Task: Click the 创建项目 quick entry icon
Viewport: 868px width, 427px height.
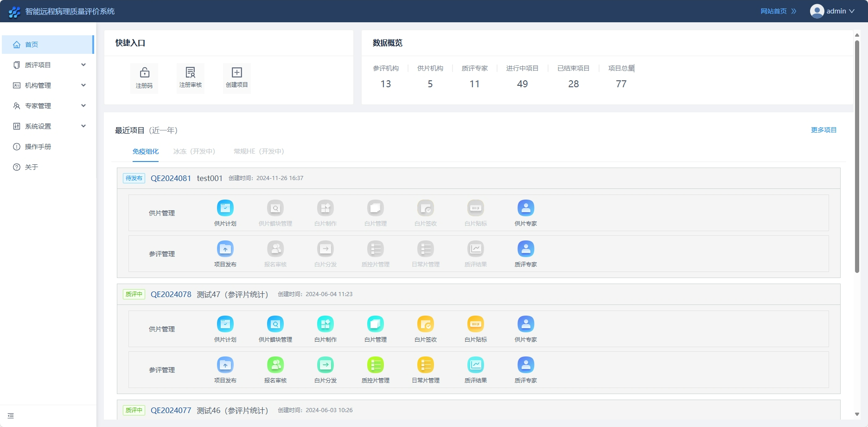Action: pos(237,78)
